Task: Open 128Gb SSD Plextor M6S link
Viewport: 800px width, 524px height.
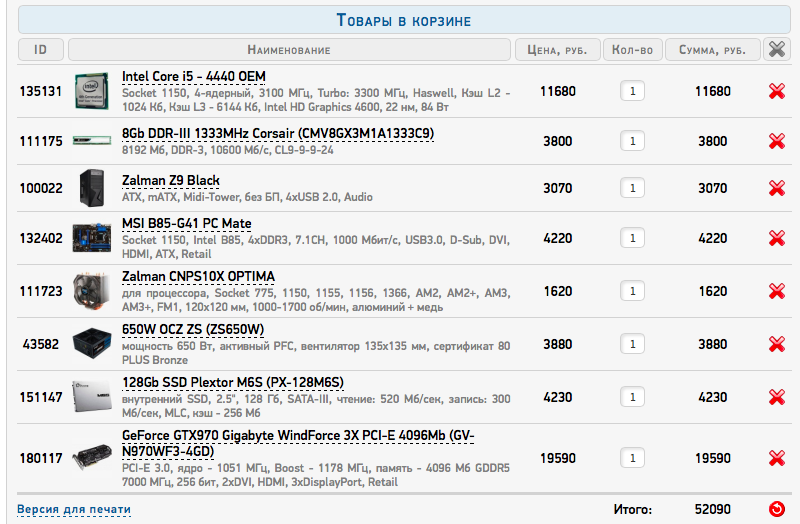Action: tap(233, 383)
